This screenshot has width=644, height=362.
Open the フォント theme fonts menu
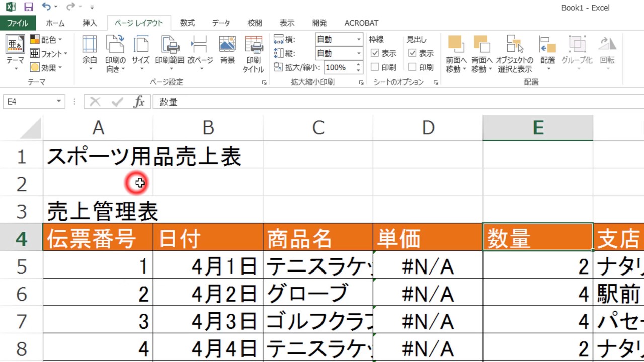tap(48, 54)
